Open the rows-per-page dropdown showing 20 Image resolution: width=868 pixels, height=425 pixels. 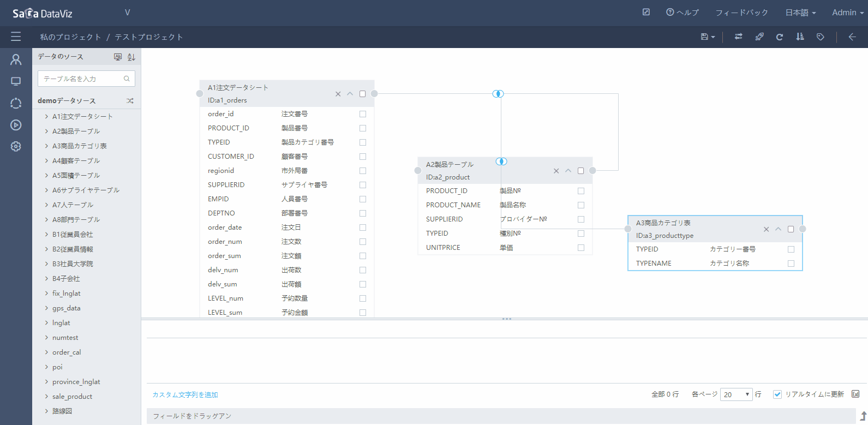(x=737, y=394)
